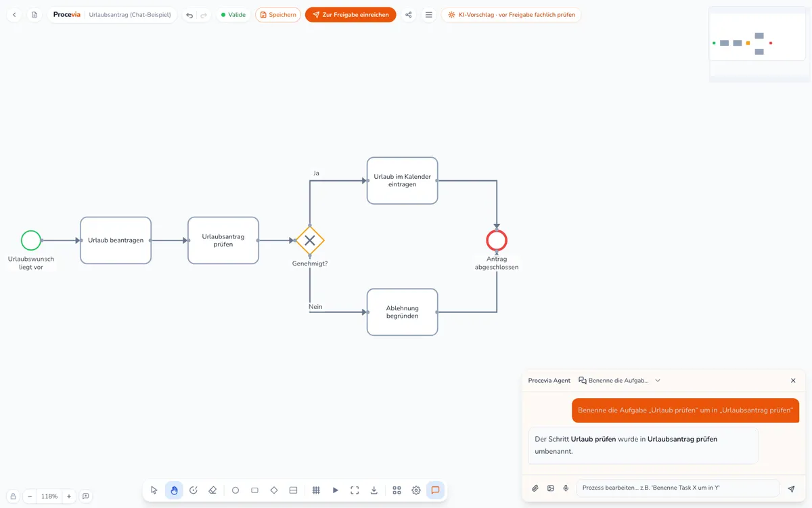Toggle the canvas lock icon
Screen dimensions: 812x508
point(13,496)
